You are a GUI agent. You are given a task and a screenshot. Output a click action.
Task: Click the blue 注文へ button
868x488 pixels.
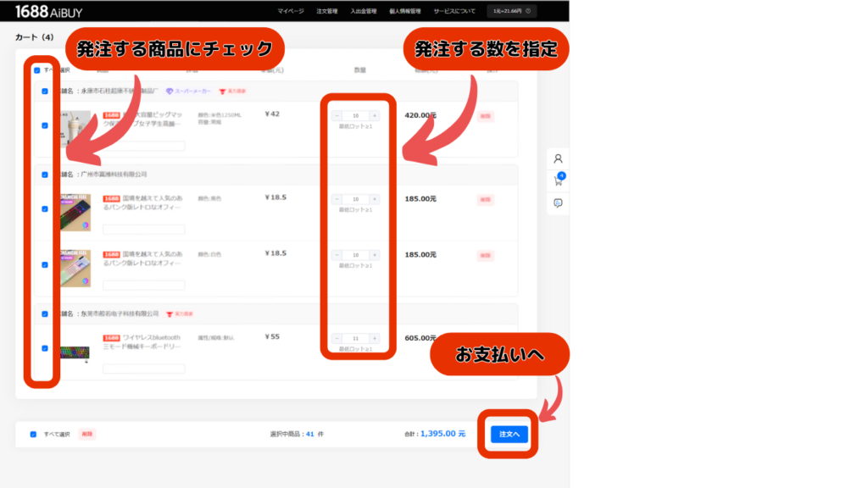(509, 434)
